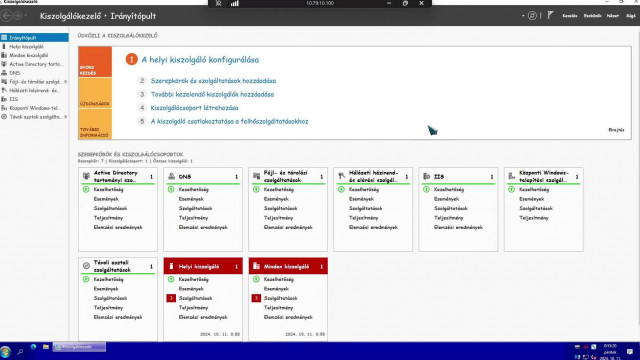The image size is (640, 360).
Task: Click the Active Directory tile's header icon
Action: (x=86, y=176)
